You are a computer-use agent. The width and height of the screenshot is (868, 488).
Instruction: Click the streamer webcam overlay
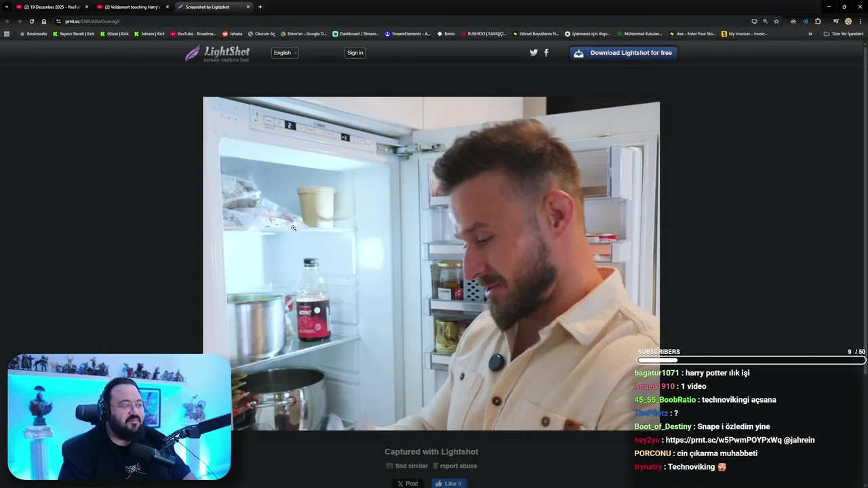pyautogui.click(x=119, y=417)
